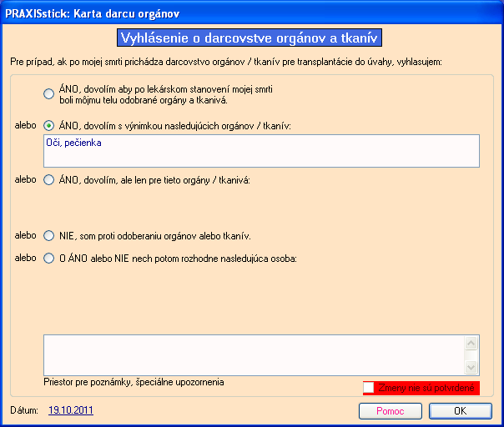Choose ÁNO only for these organs option
Screen dimensions: 504x427
(x=49, y=179)
